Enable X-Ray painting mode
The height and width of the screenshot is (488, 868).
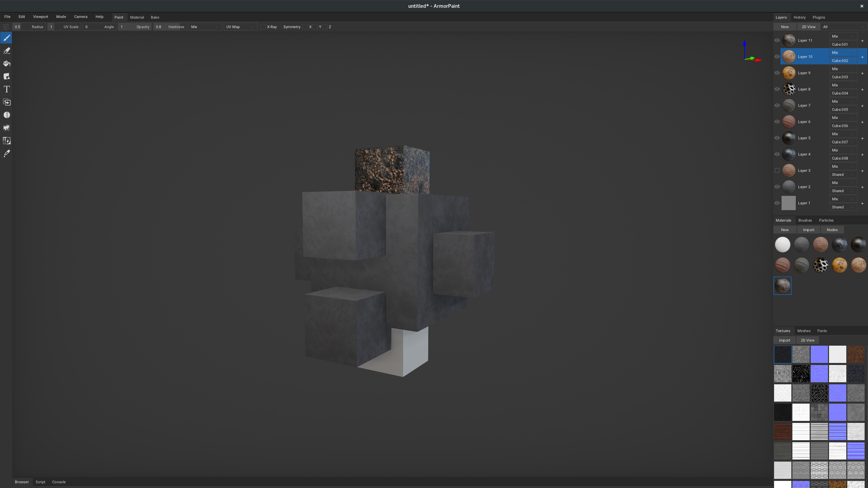tap(263, 27)
